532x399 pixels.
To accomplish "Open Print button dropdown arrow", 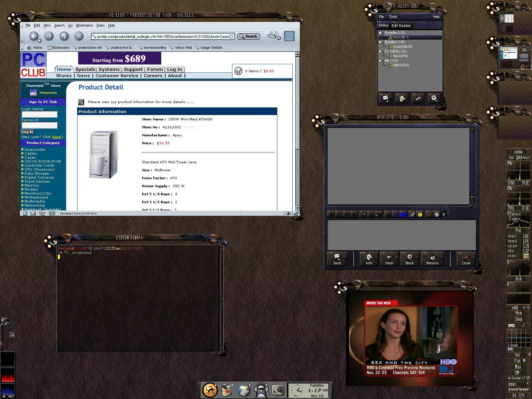I will pos(279,38).
